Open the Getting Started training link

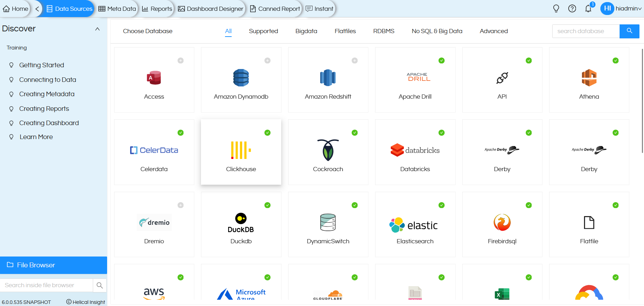(x=42, y=65)
